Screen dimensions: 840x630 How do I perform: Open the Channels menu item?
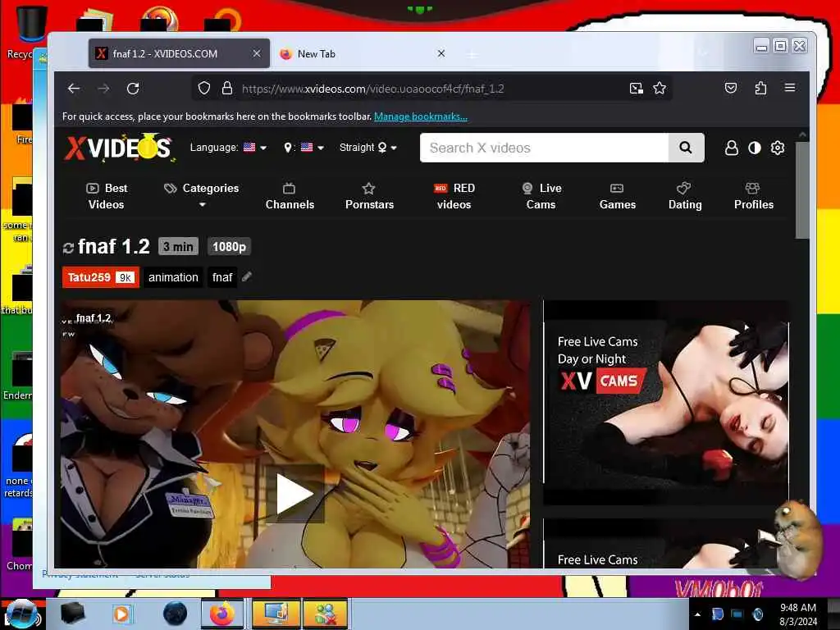coord(290,196)
